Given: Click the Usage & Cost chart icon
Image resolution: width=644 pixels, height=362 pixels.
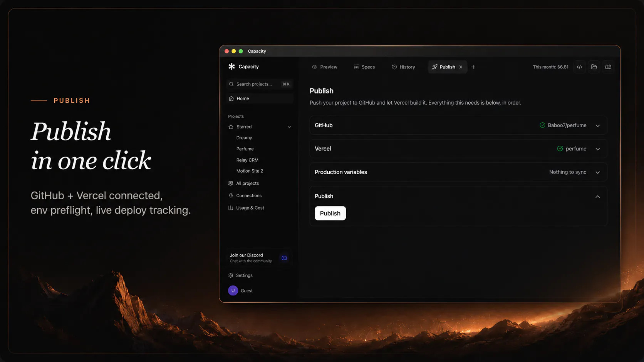Looking at the screenshot, I should pos(231,208).
